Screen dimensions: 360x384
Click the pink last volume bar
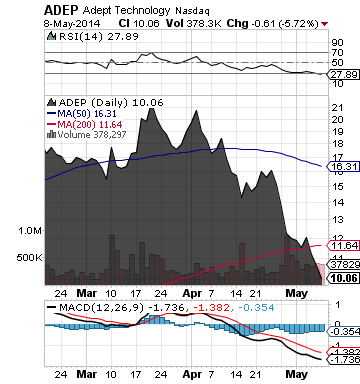point(321,274)
